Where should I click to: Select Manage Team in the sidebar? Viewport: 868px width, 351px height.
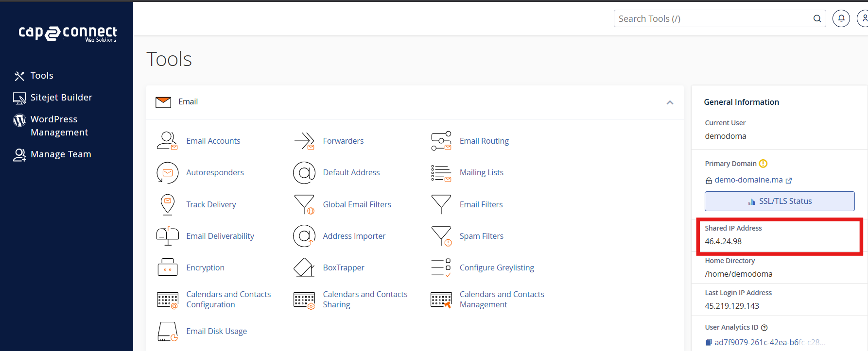point(61,154)
